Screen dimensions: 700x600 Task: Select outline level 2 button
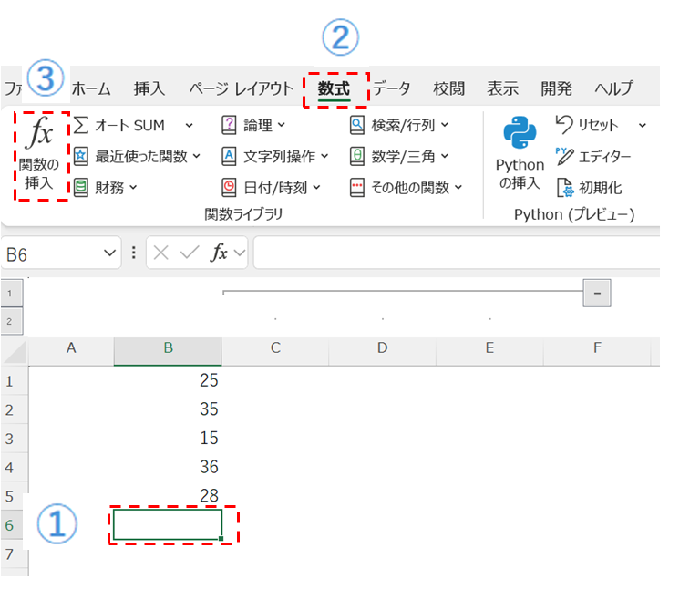(10, 321)
